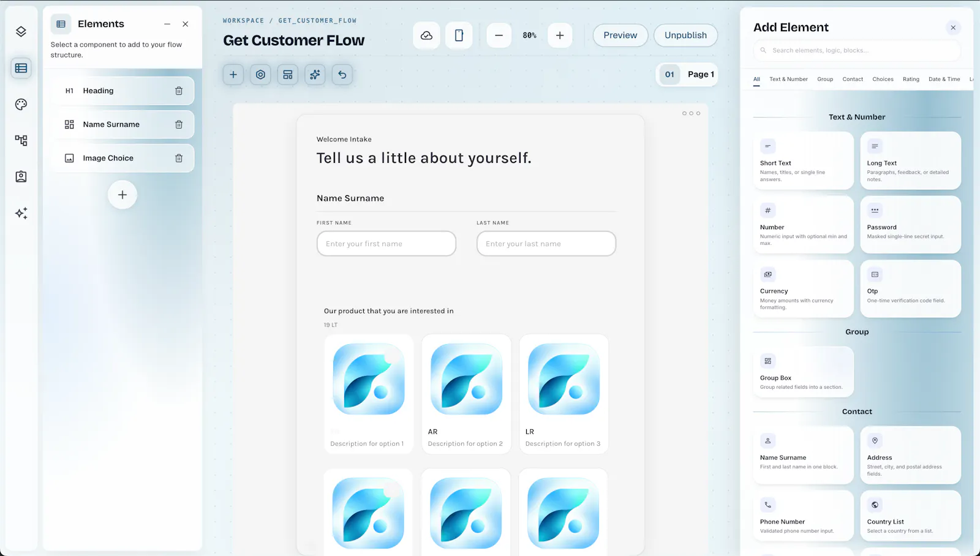Viewport: 980px width, 556px height.
Task: Open the flow logic tree sidebar icon
Action: tap(21, 140)
